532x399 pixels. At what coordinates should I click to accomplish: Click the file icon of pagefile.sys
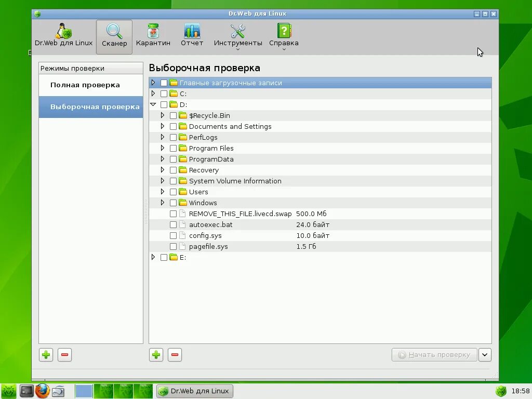coord(182,246)
